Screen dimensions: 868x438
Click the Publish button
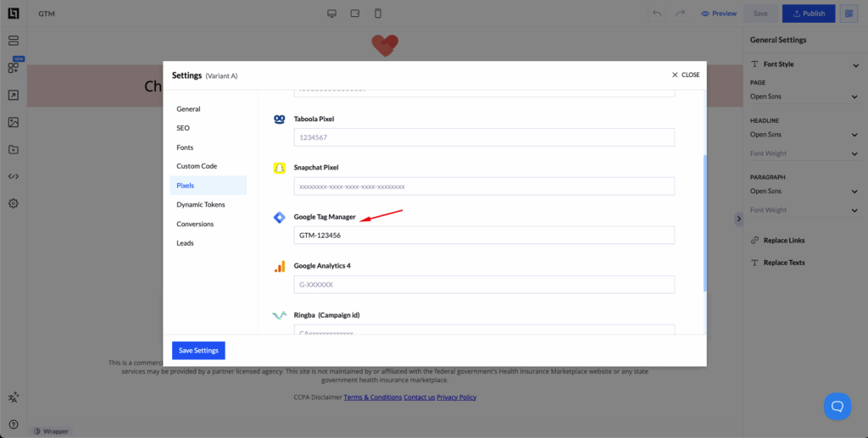808,14
